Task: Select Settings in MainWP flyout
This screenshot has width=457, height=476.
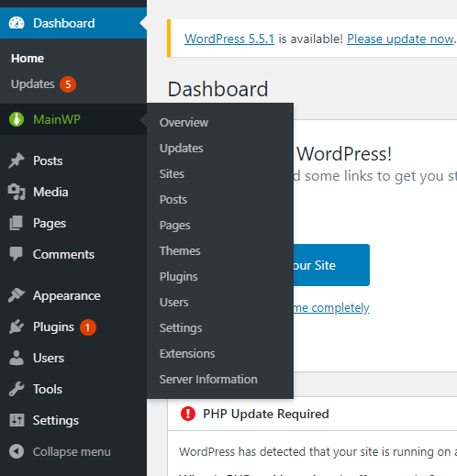Action: point(181,328)
